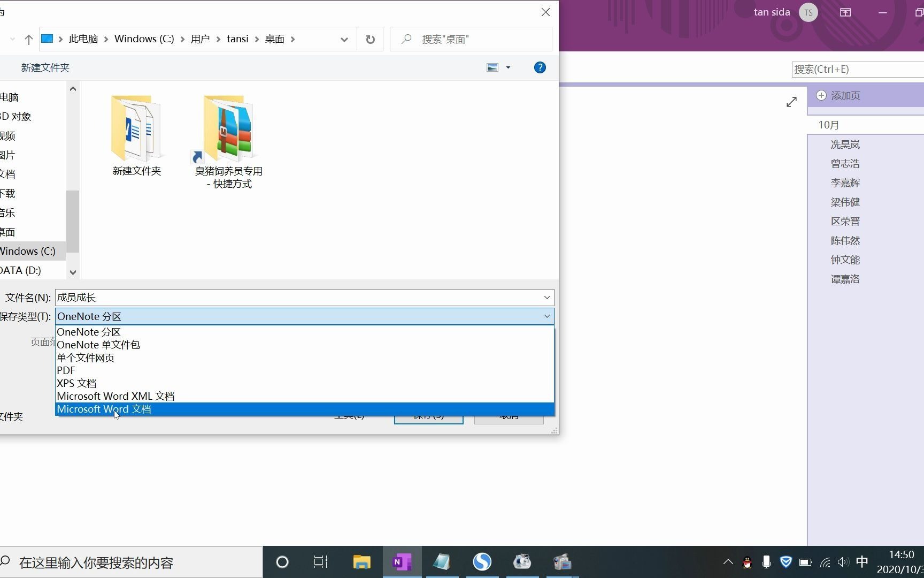Open Task View on the taskbar

coord(321,562)
